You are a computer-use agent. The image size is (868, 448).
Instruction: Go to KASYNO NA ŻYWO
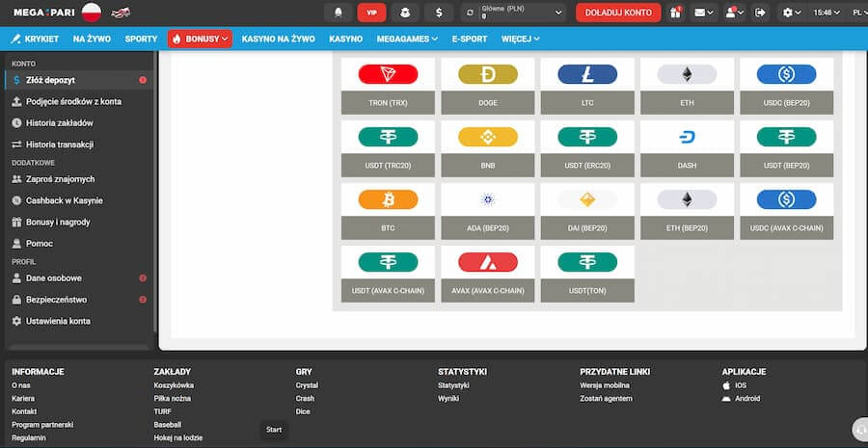tap(279, 39)
